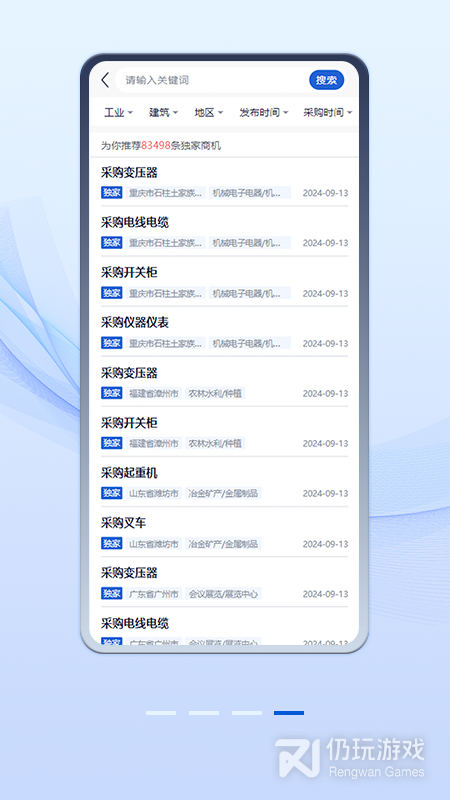Expand the 工业 filter dropdown
Screen dimensions: 450x800
pyautogui.click(x=118, y=113)
